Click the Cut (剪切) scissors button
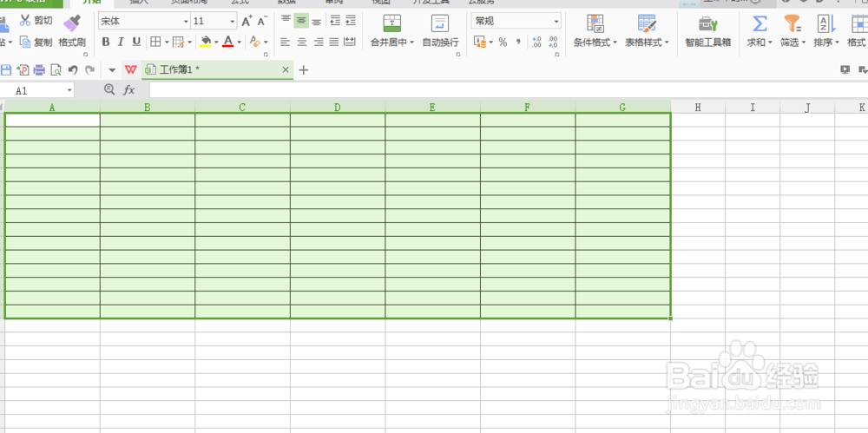 [x=36, y=21]
